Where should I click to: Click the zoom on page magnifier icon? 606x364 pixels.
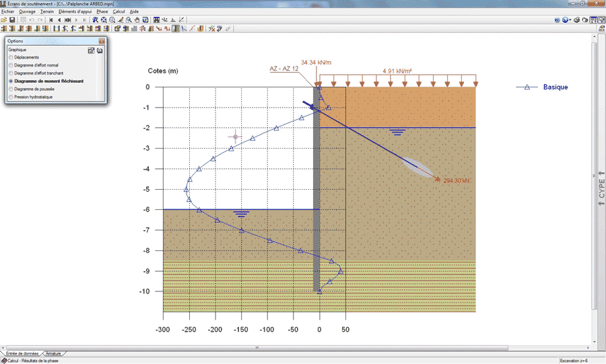[x=129, y=20]
